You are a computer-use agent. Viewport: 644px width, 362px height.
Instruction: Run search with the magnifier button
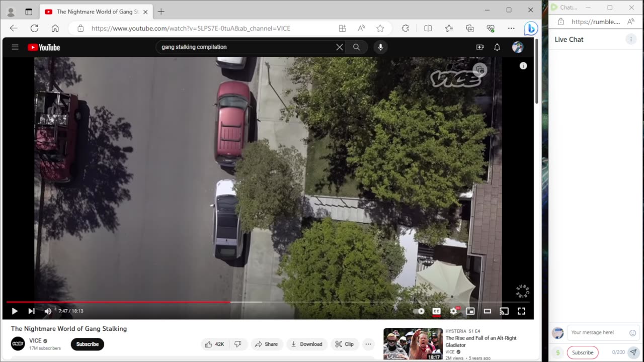point(356,47)
